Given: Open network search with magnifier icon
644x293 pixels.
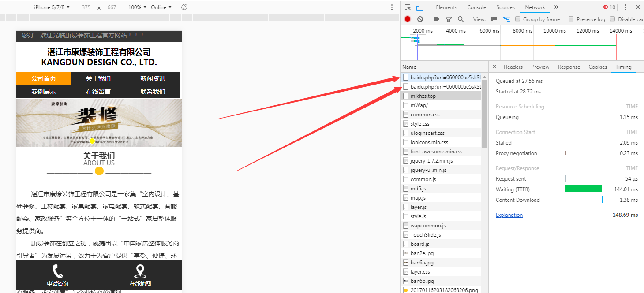Looking at the screenshot, I should (x=461, y=19).
